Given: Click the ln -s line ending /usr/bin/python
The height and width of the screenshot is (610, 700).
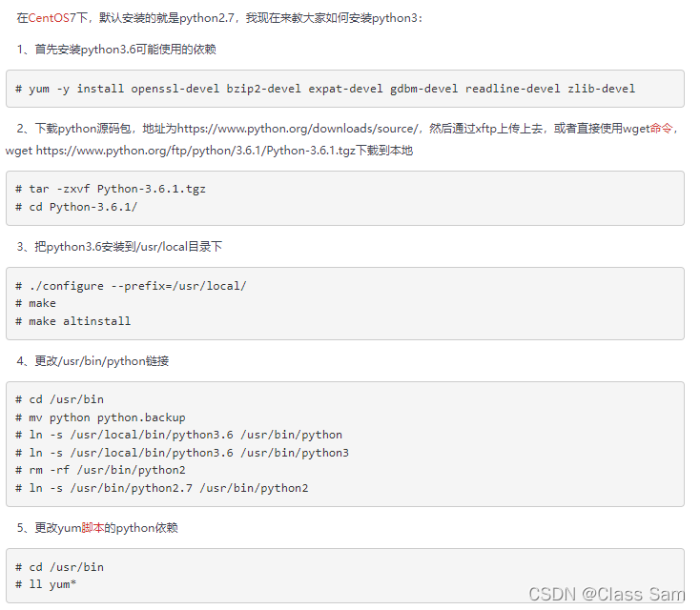Looking at the screenshot, I should click(178, 435).
